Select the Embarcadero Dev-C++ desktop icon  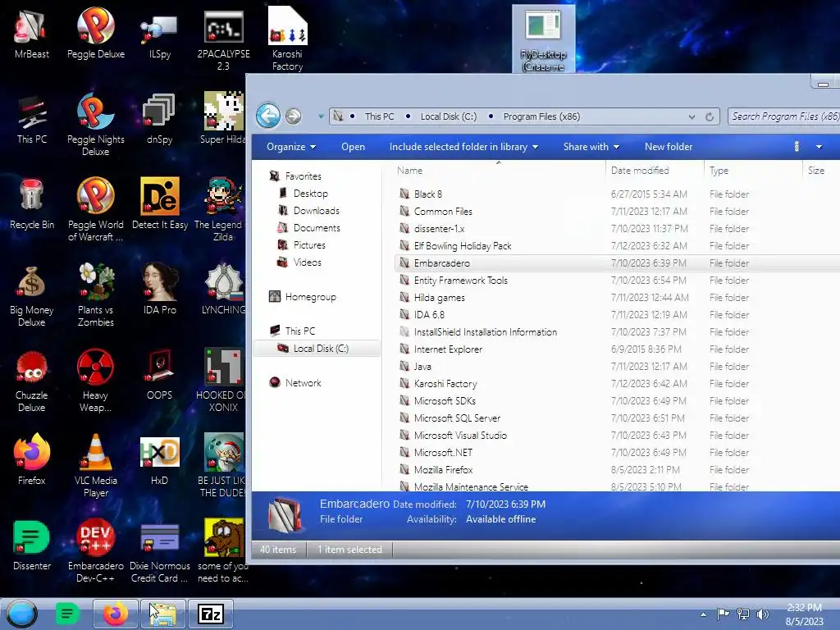click(x=96, y=551)
